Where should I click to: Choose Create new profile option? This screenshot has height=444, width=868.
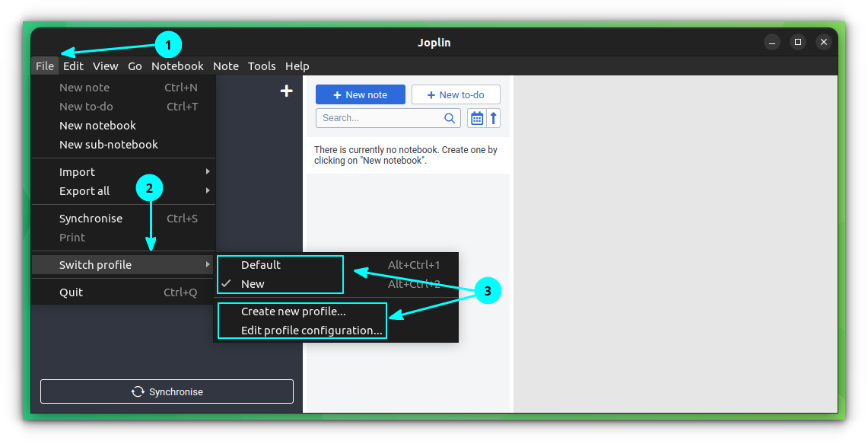pos(294,311)
